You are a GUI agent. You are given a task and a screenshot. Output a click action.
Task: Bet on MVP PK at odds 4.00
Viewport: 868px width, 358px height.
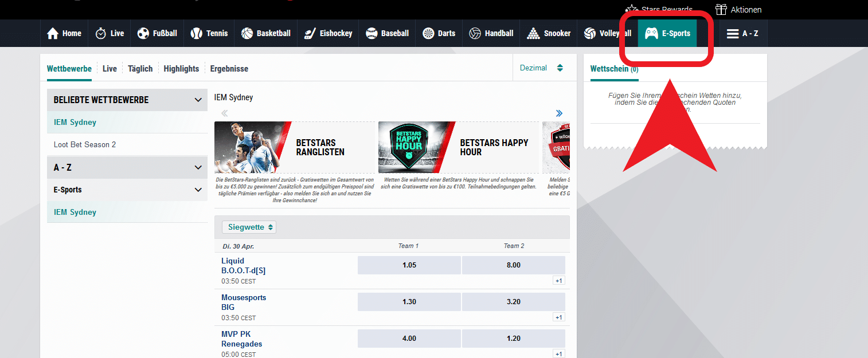click(x=409, y=339)
